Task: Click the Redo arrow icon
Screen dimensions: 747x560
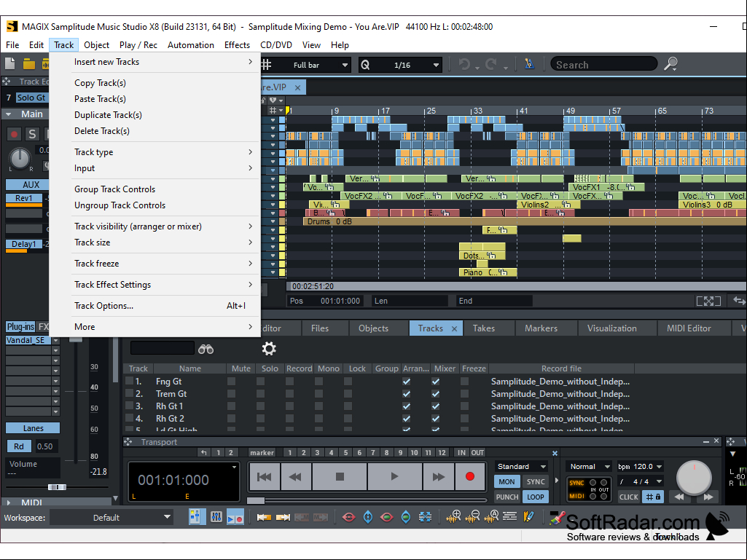Action: [x=491, y=64]
